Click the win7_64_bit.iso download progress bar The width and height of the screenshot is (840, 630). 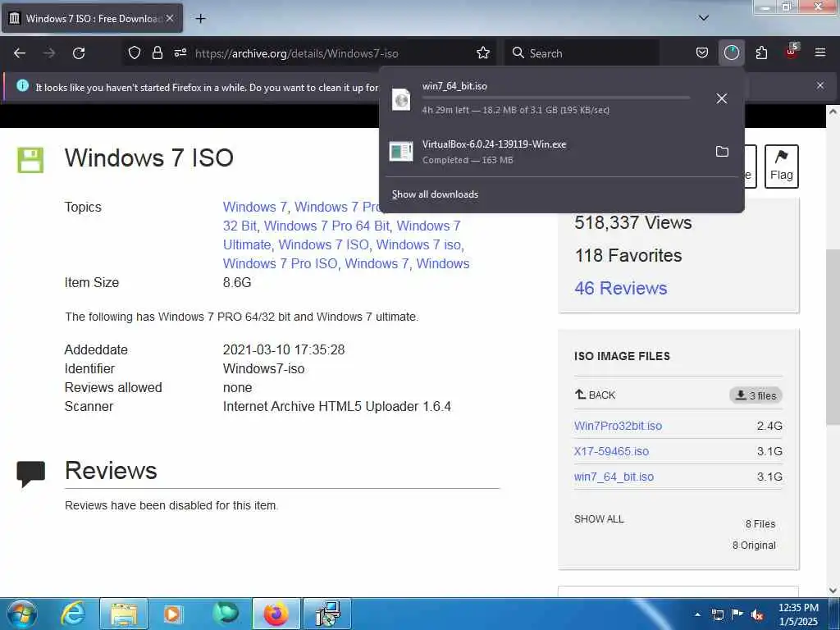tap(555, 98)
